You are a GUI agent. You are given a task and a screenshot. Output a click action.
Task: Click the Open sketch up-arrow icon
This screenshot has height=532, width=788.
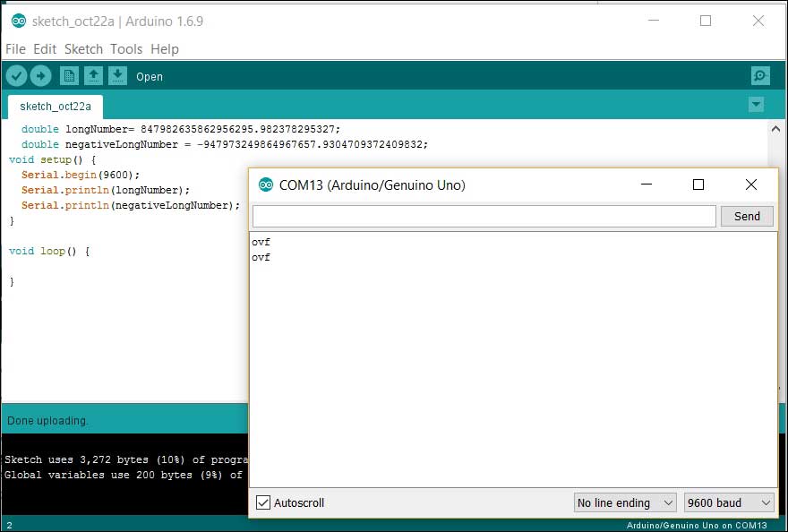(93, 76)
